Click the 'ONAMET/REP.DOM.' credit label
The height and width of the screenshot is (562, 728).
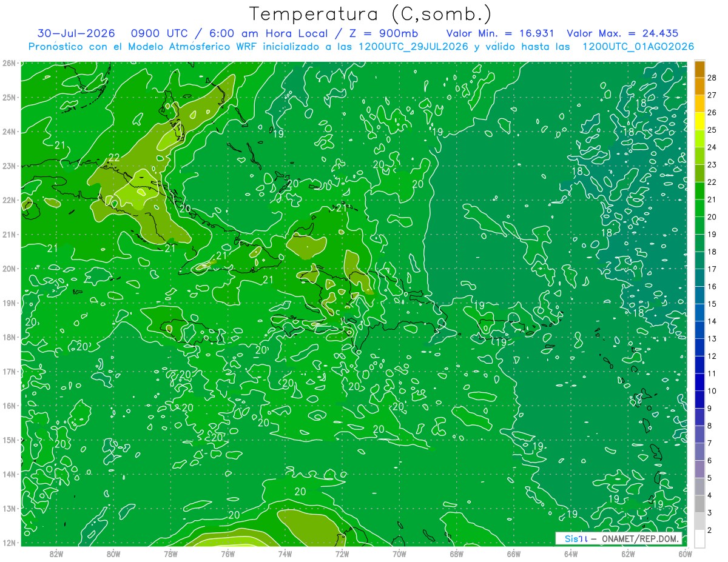click(641, 539)
